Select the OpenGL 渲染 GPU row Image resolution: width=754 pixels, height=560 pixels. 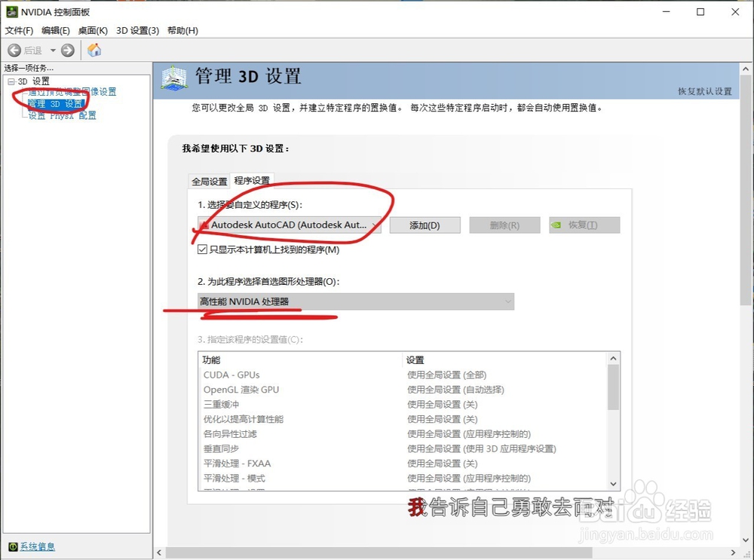tap(403, 390)
